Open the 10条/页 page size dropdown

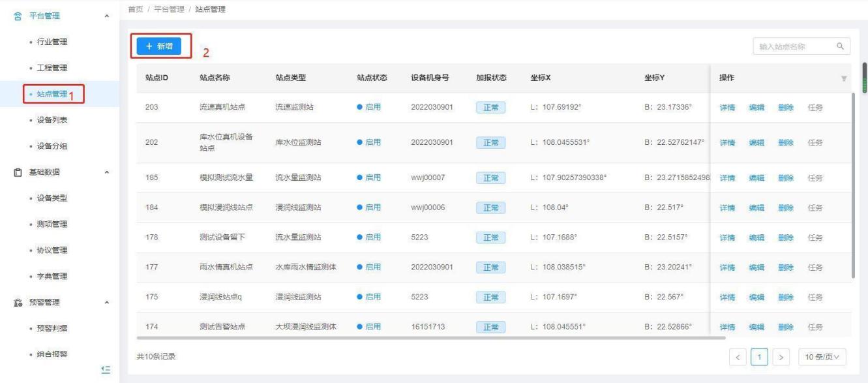pos(821,357)
